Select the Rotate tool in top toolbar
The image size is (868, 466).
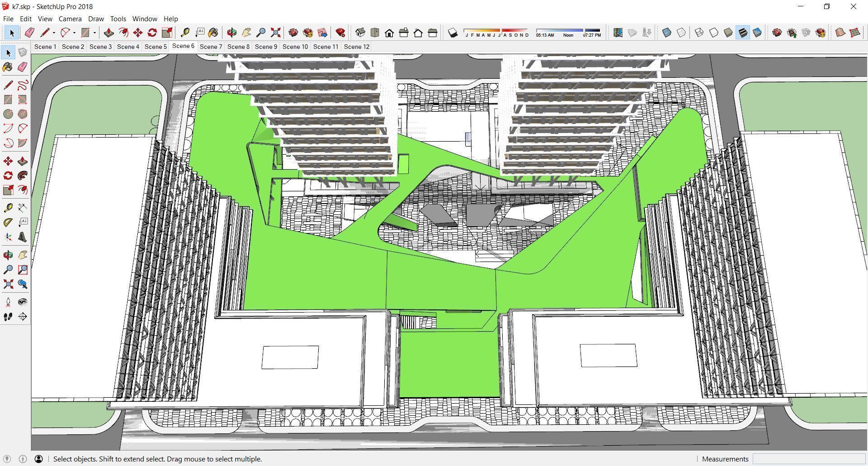tap(152, 33)
